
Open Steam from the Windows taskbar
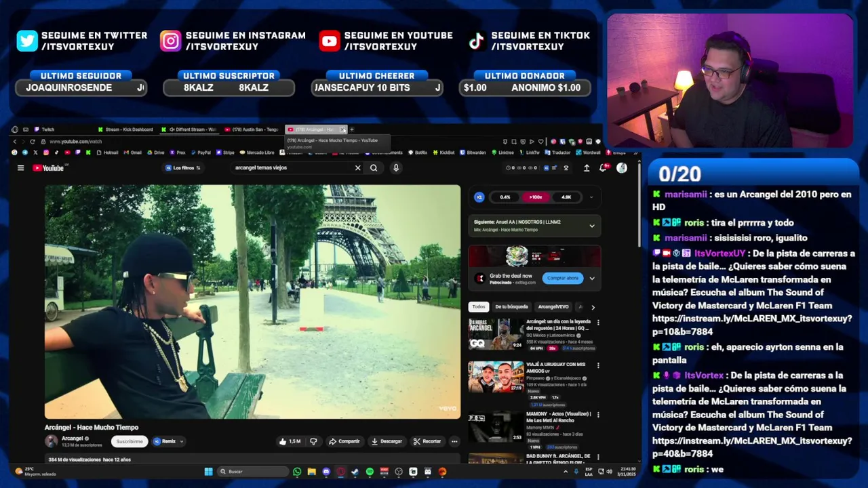355,472
